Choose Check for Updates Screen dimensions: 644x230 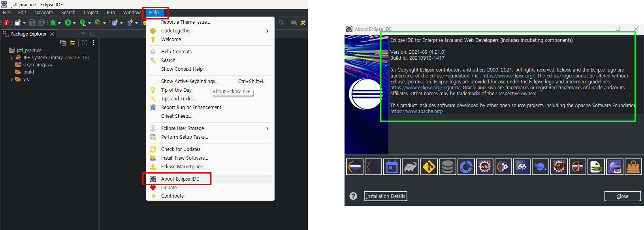tap(210, 149)
